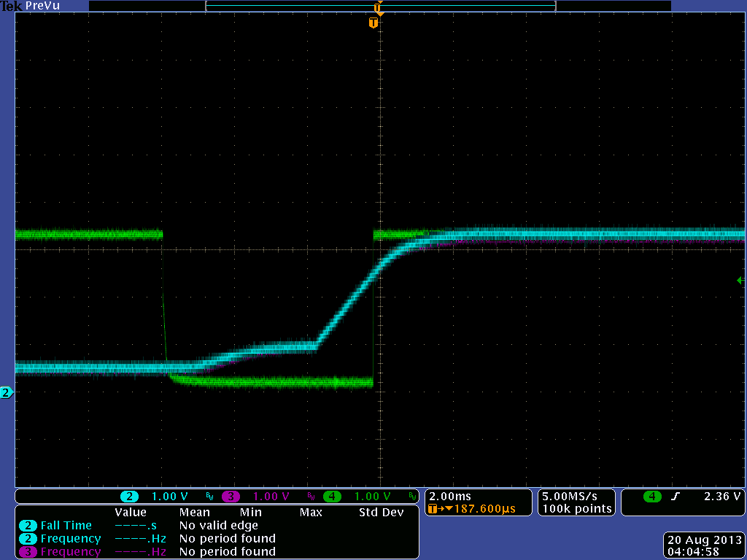Viewport: 747px width, 560px height.
Task: Click the channel 2 badge on the cyan Frequency row
Action: (x=28, y=539)
